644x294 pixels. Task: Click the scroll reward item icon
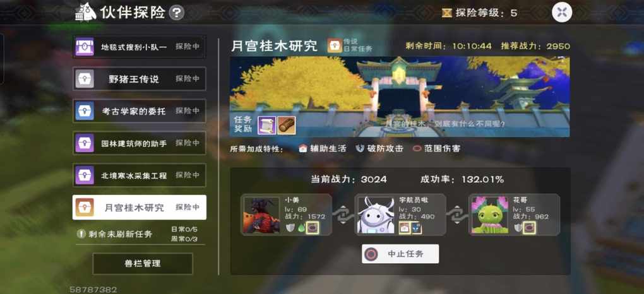[266, 126]
